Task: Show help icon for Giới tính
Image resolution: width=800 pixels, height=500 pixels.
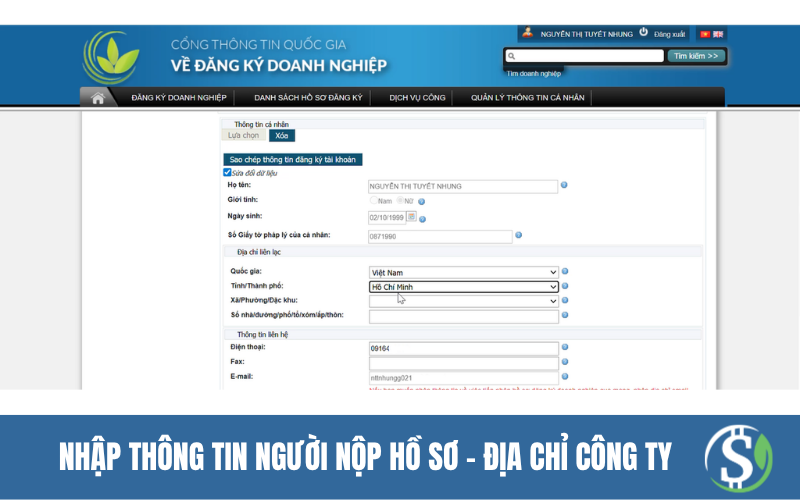Action: 421,202
